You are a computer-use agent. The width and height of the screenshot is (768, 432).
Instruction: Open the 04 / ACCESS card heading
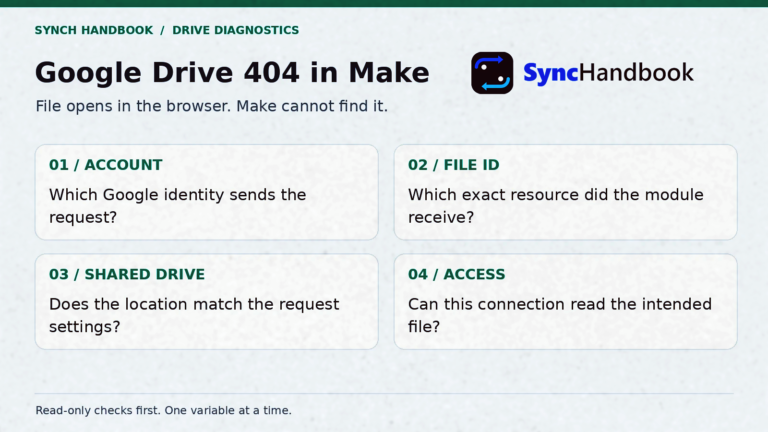456,274
